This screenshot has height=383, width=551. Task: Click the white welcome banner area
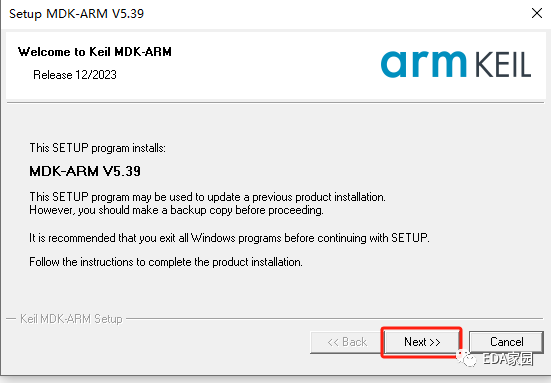(x=276, y=66)
